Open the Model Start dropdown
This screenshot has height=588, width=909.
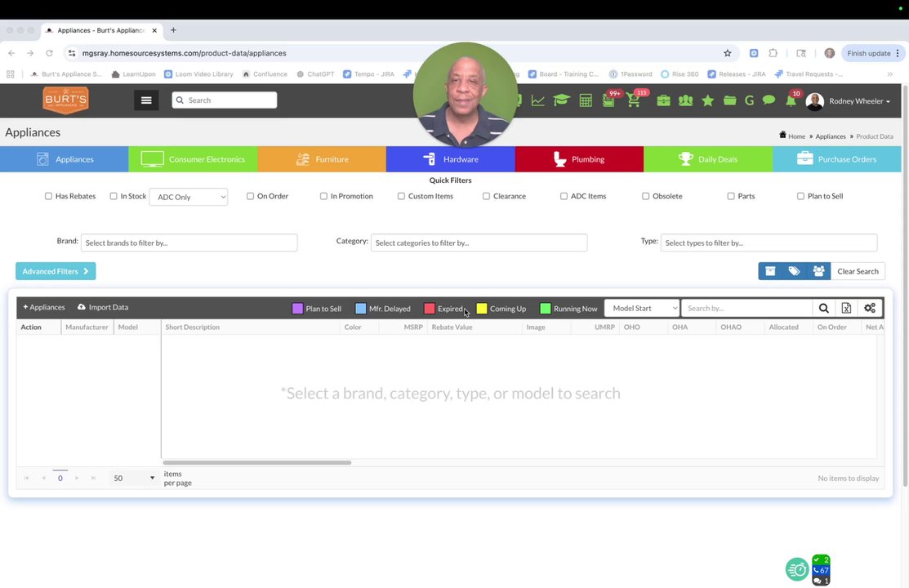[x=642, y=308]
